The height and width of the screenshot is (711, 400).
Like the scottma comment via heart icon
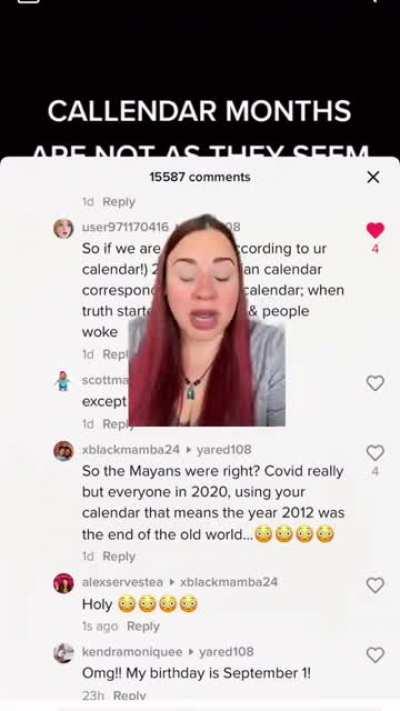375,383
